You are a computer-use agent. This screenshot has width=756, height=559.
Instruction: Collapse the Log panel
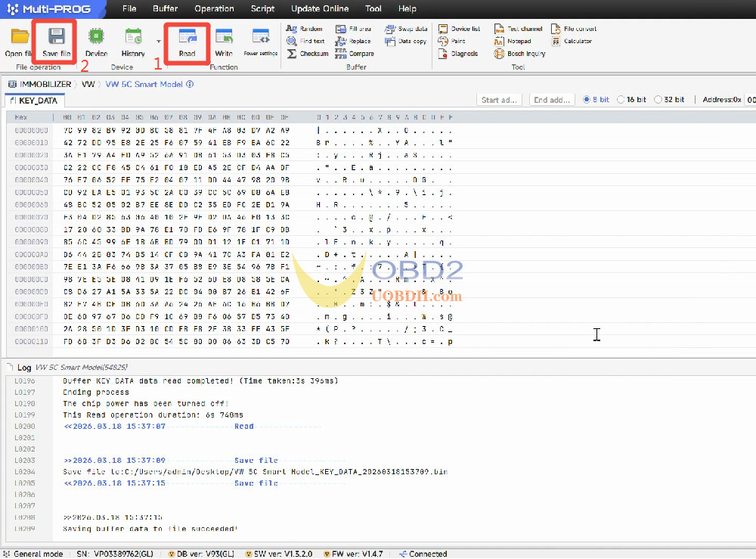[10, 367]
